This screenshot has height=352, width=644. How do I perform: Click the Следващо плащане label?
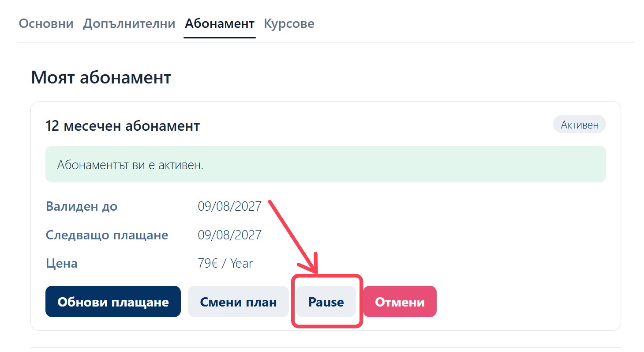pyautogui.click(x=107, y=235)
